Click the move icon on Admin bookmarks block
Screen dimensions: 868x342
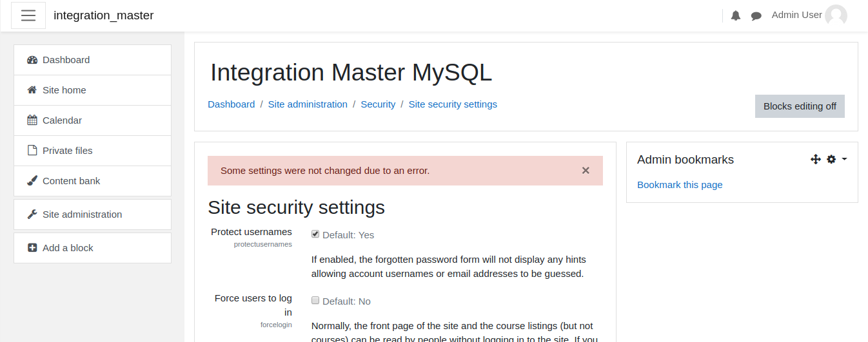(816, 159)
